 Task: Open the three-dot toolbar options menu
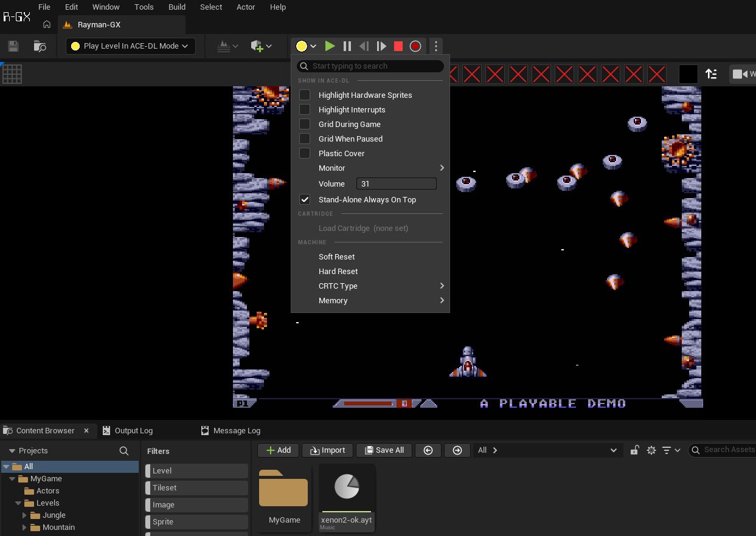coord(435,46)
